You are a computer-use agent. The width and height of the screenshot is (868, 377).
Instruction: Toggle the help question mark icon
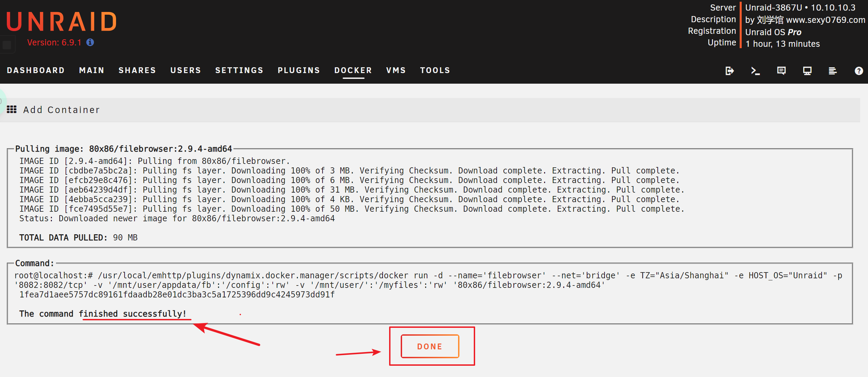click(x=859, y=71)
